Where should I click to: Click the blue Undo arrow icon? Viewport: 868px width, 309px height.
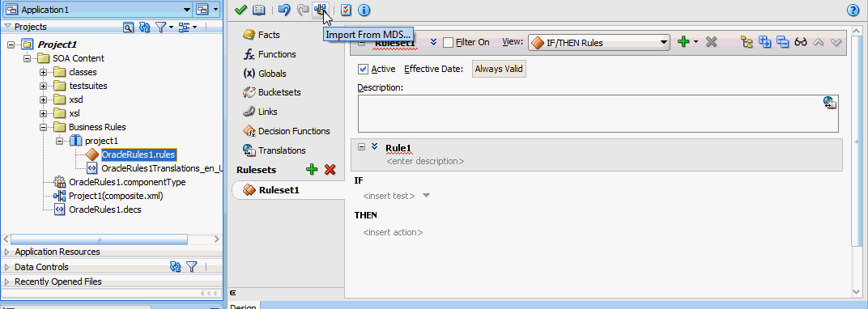click(x=284, y=10)
